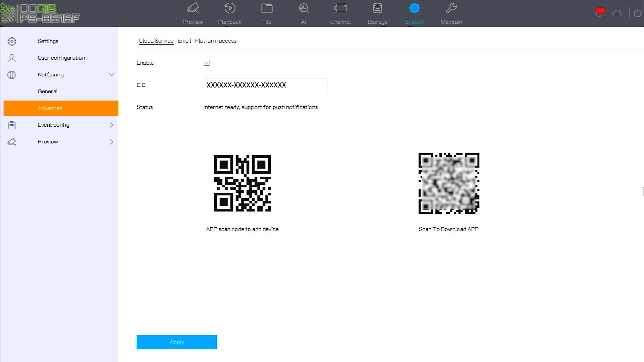Image resolution: width=644 pixels, height=362 pixels.
Task: Click the power button icon
Action: pyautogui.click(x=637, y=13)
